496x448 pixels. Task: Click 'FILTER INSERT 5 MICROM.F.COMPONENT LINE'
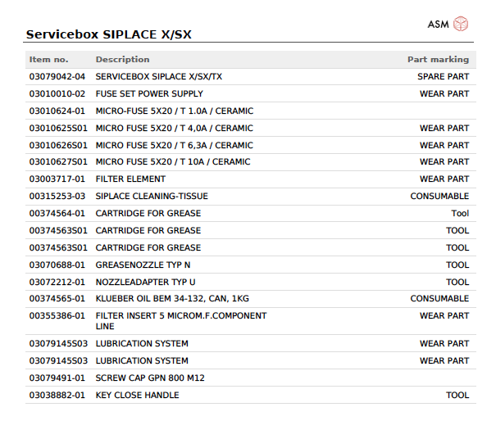(x=181, y=321)
